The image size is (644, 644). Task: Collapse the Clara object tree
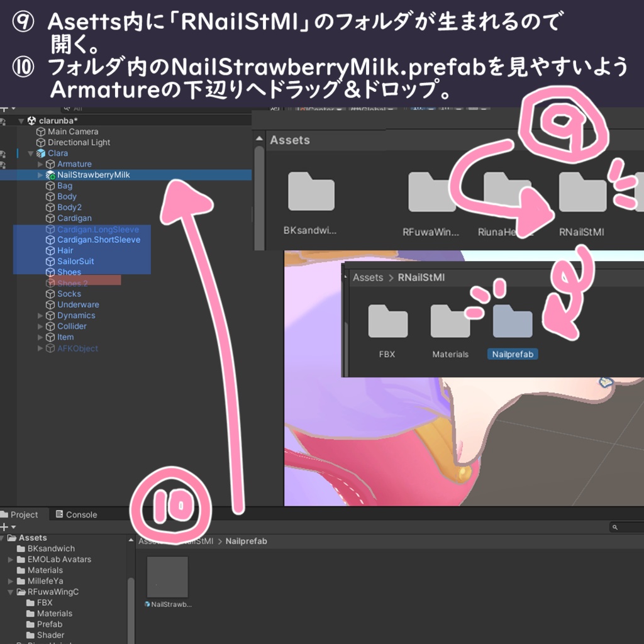(30, 153)
